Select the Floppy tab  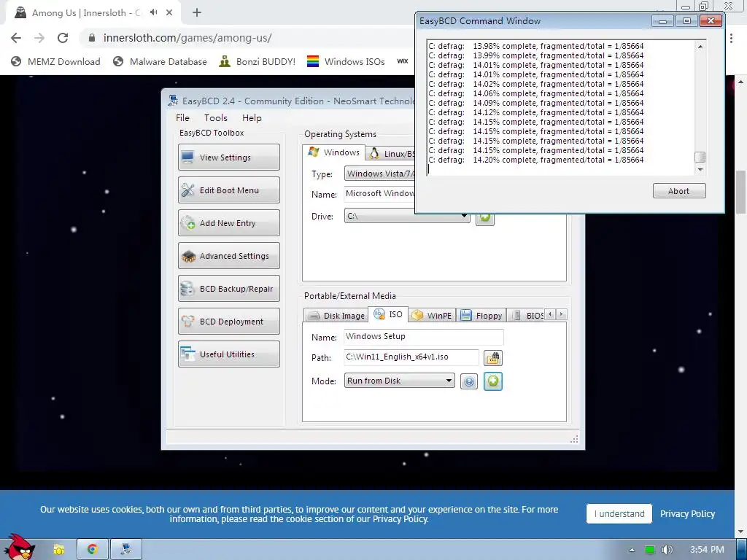tap(481, 315)
